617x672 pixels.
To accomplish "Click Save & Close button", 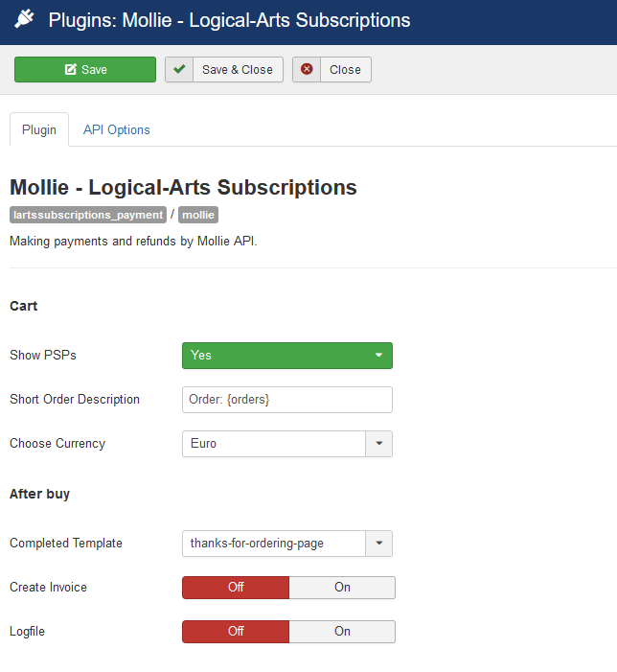I will pos(224,69).
